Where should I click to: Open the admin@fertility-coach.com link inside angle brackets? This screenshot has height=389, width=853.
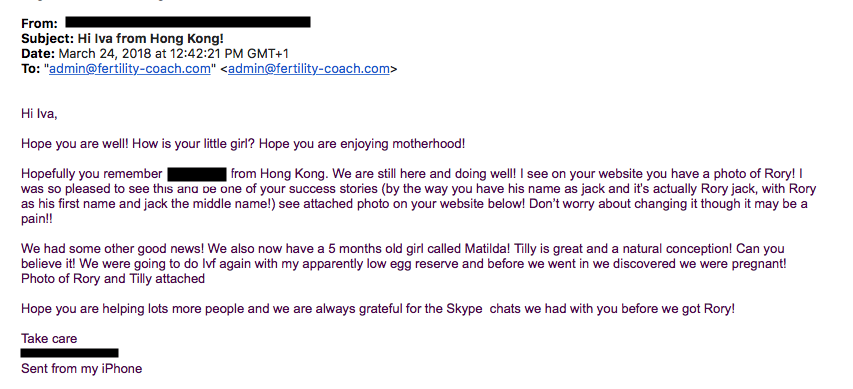tap(308, 69)
